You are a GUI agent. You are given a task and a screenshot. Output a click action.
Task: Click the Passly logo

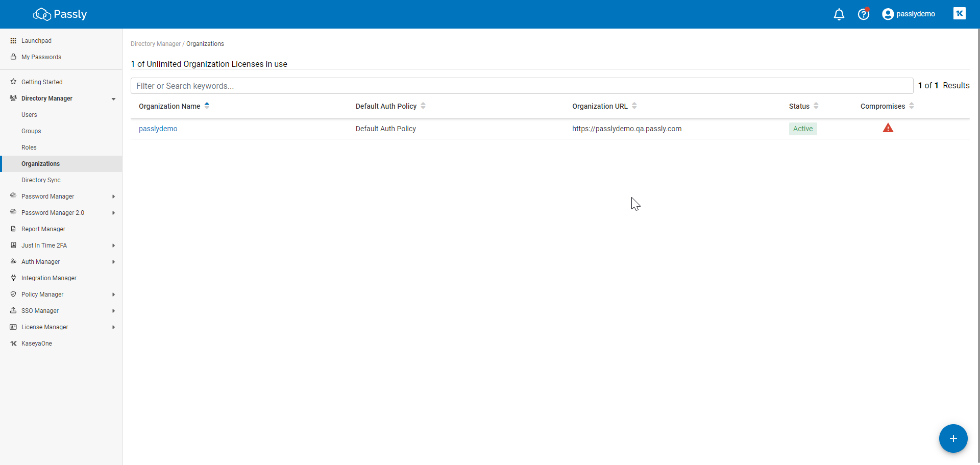[60, 14]
